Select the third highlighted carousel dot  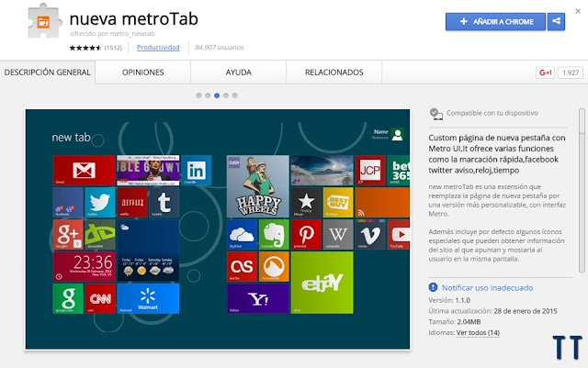pyautogui.click(x=217, y=95)
